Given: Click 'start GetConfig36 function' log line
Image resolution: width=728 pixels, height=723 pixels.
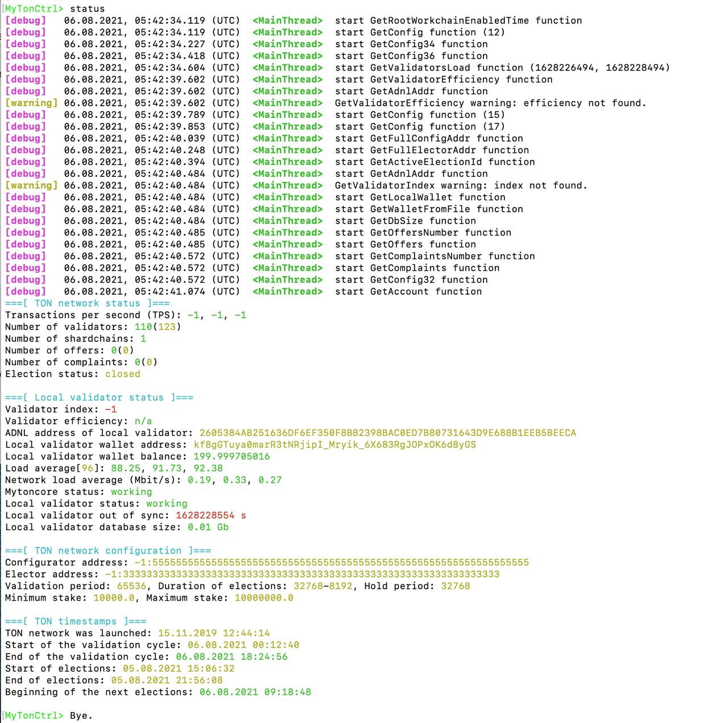Looking at the screenshot, I should click(x=411, y=56).
